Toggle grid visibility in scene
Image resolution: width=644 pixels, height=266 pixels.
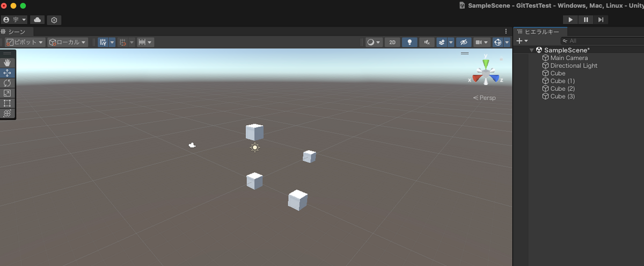[x=103, y=42]
